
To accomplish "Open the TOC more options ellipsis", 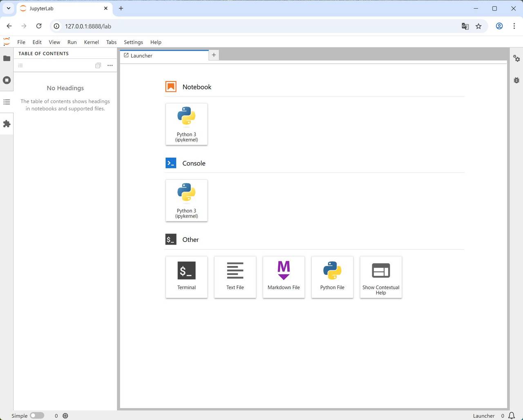I will click(x=110, y=65).
